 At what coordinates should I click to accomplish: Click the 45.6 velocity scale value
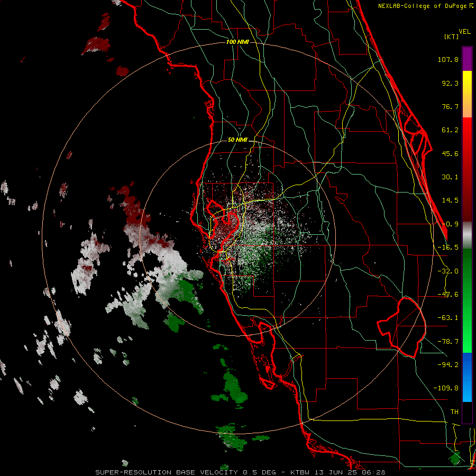tap(450, 153)
